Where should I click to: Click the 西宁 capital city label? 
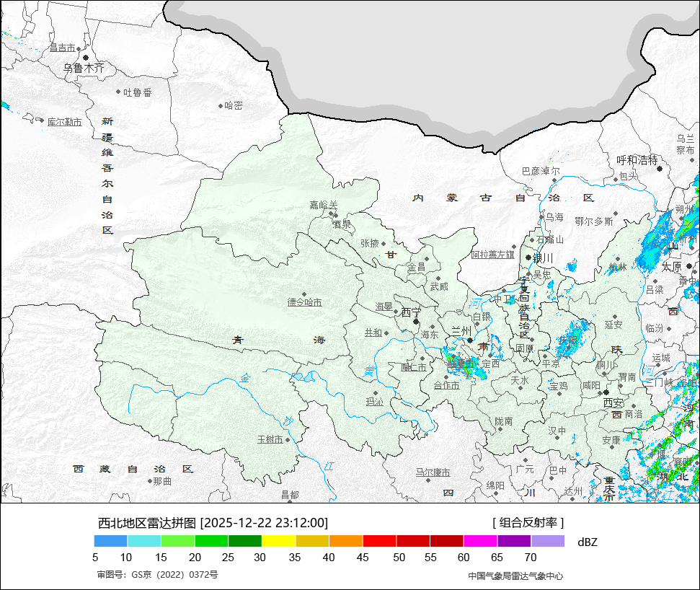click(x=411, y=312)
